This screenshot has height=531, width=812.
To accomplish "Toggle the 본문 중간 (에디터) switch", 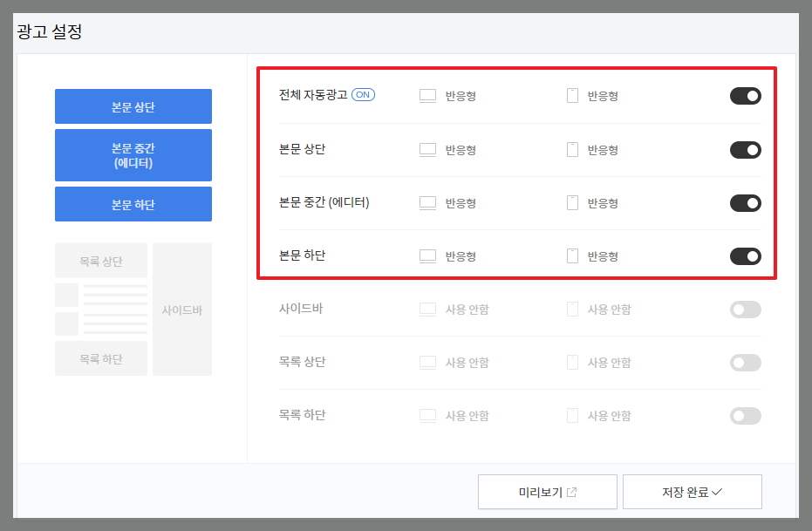I will click(745, 203).
